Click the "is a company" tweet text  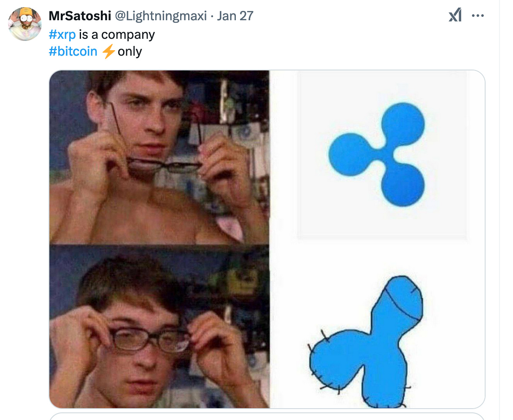(117, 35)
